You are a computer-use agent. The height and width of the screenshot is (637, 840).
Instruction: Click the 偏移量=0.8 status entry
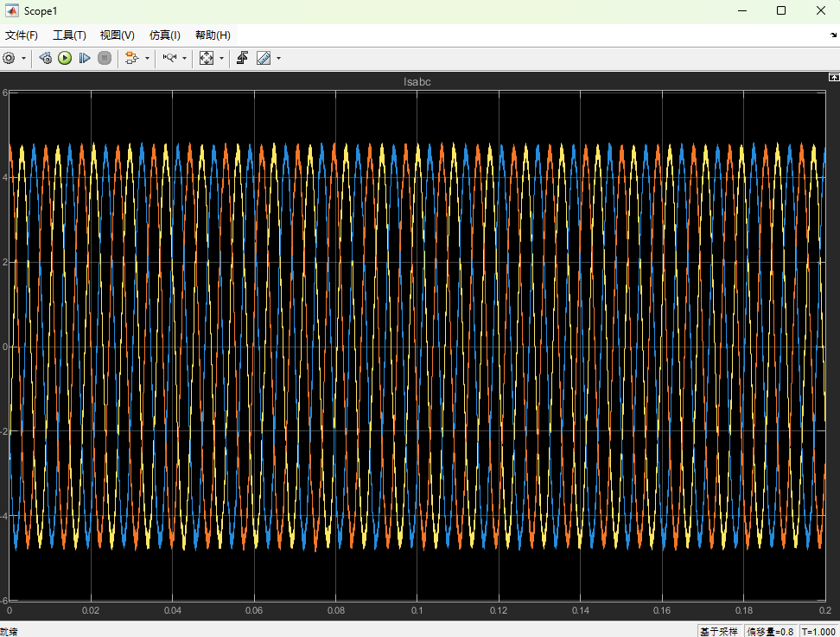(x=770, y=632)
